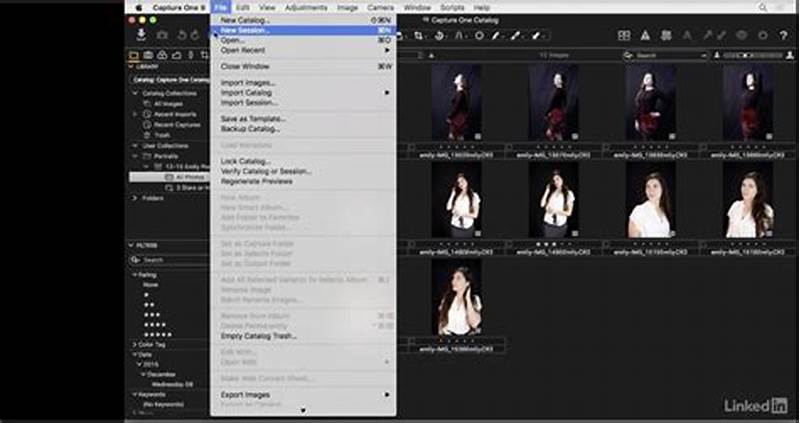
Task: Select the top-right portrait thumbnail
Action: 748,102
